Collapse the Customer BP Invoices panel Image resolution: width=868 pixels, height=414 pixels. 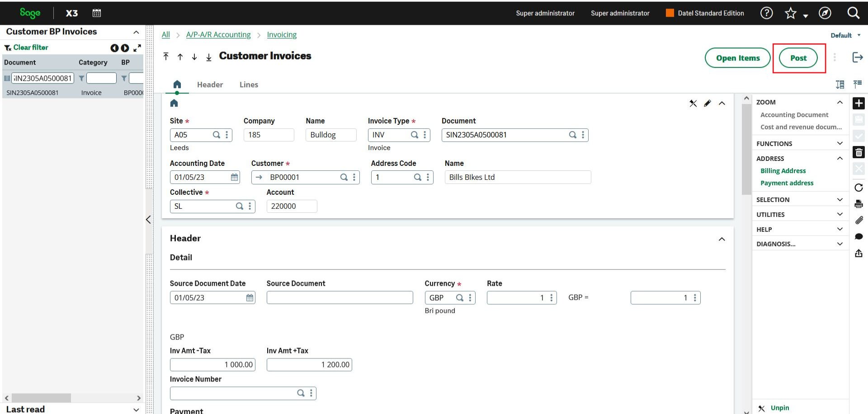click(x=136, y=32)
